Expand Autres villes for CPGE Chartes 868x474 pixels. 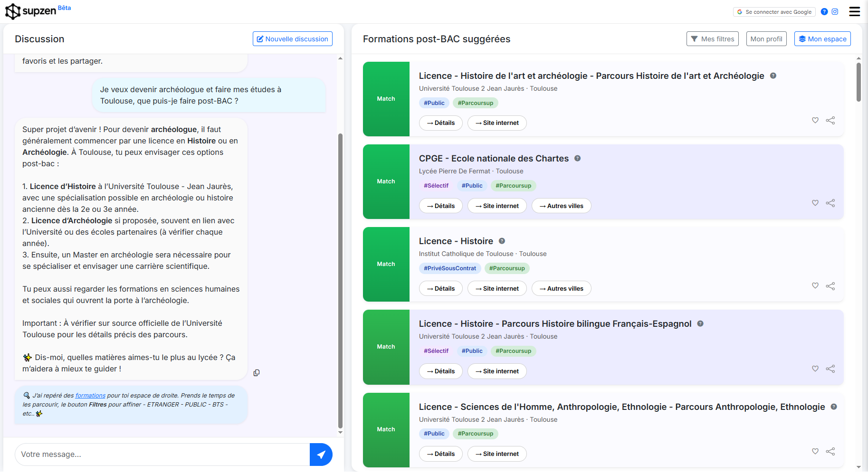[561, 206]
